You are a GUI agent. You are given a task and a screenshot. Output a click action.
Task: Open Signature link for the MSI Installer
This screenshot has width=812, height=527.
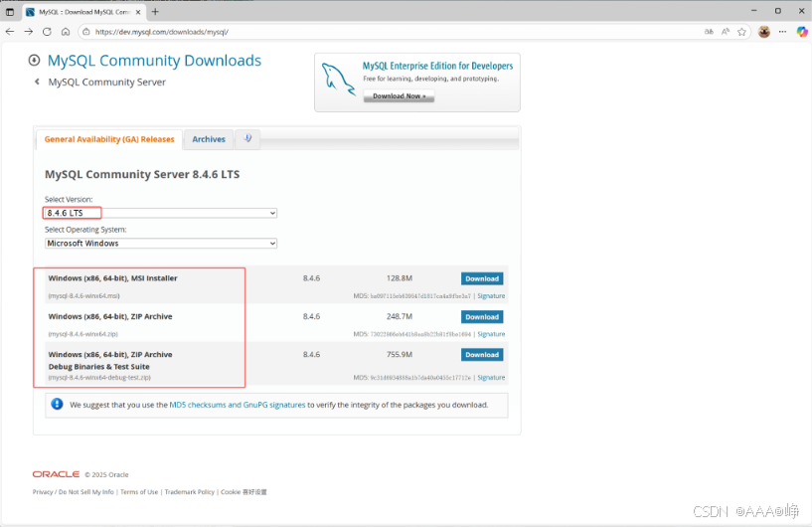click(491, 296)
